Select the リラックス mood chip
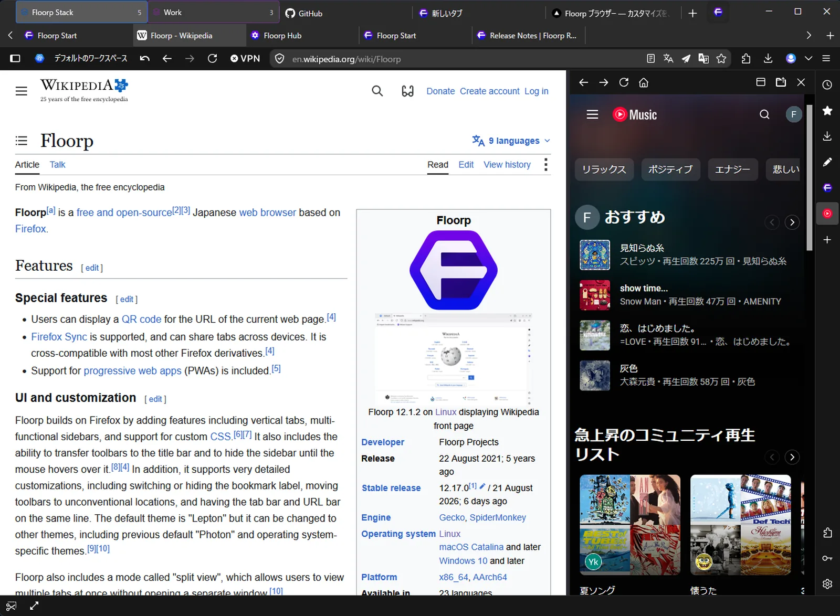Viewport: 840px width, 616px height. click(x=604, y=169)
